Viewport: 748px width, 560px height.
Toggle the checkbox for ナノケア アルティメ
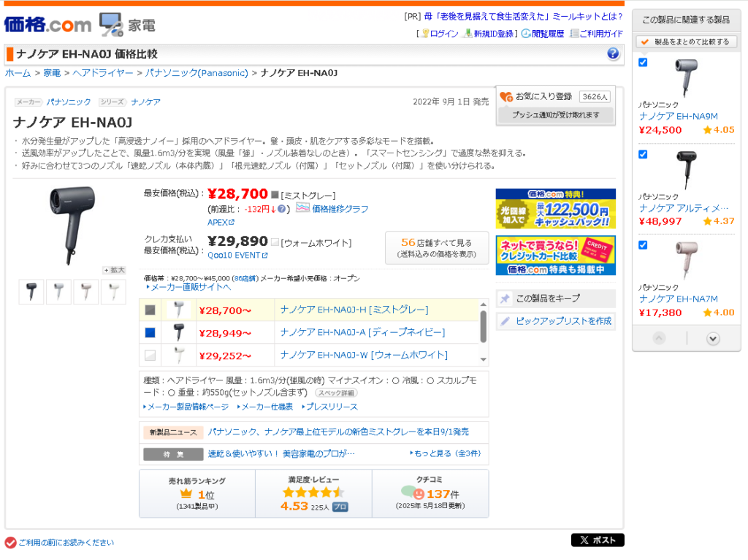643,155
